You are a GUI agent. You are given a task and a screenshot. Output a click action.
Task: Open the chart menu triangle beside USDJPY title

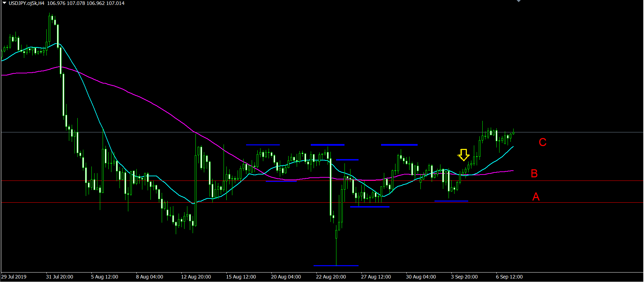click(x=5, y=3)
